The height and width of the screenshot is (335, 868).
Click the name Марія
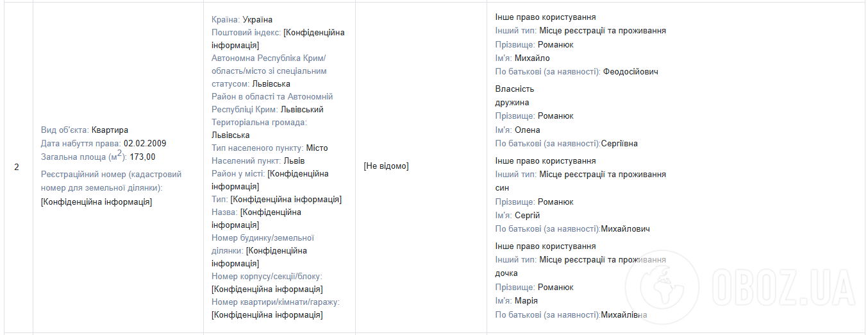(x=526, y=301)
